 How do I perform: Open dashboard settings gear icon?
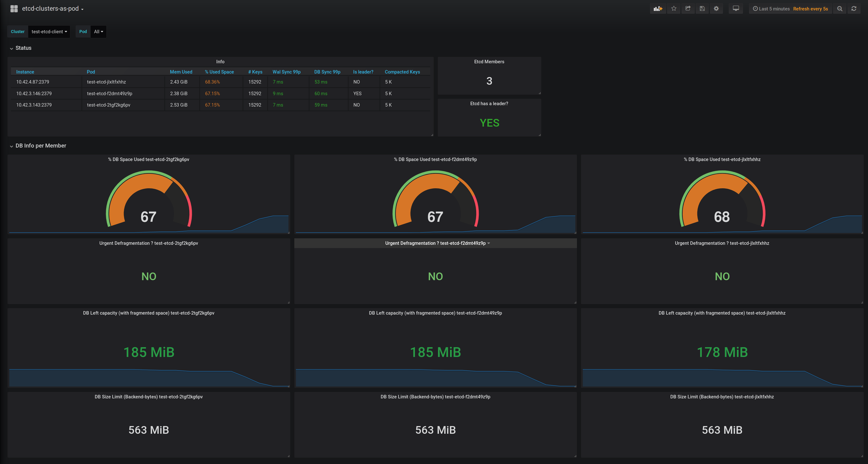tap(716, 9)
